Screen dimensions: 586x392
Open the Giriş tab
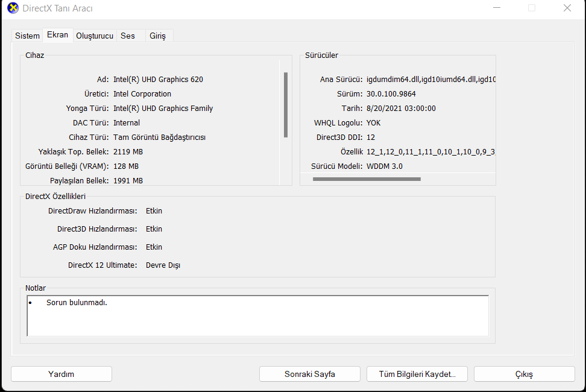click(158, 36)
